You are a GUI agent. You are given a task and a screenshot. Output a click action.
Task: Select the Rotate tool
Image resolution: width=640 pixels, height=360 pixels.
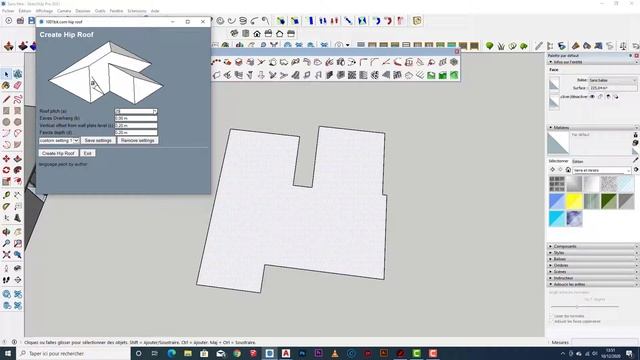pos(6,170)
